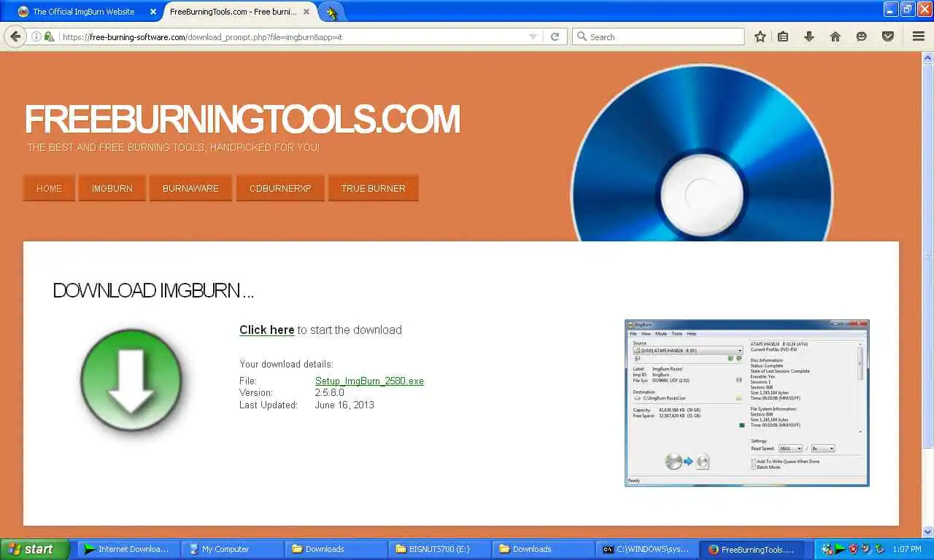Open the Pocket icon in toolbar
Screen dimensions: 934x560
(x=888, y=36)
